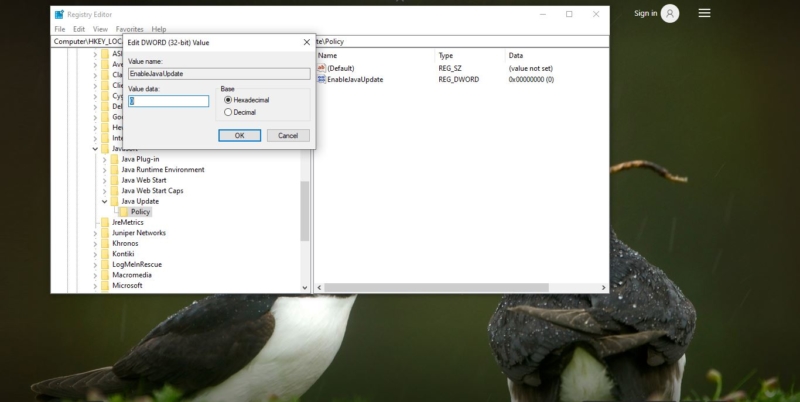This screenshot has height=402, width=800.
Task: Click the tree pane vertical scrollbar
Action: point(305,210)
